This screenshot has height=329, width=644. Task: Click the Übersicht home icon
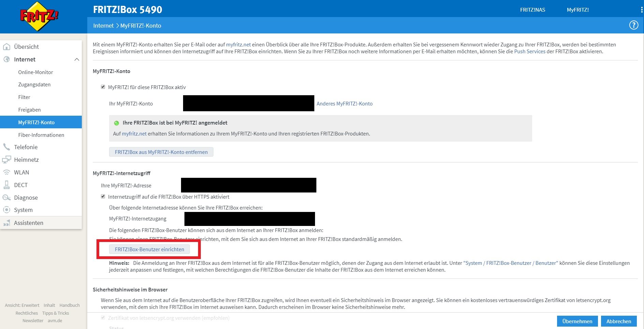tap(6, 47)
